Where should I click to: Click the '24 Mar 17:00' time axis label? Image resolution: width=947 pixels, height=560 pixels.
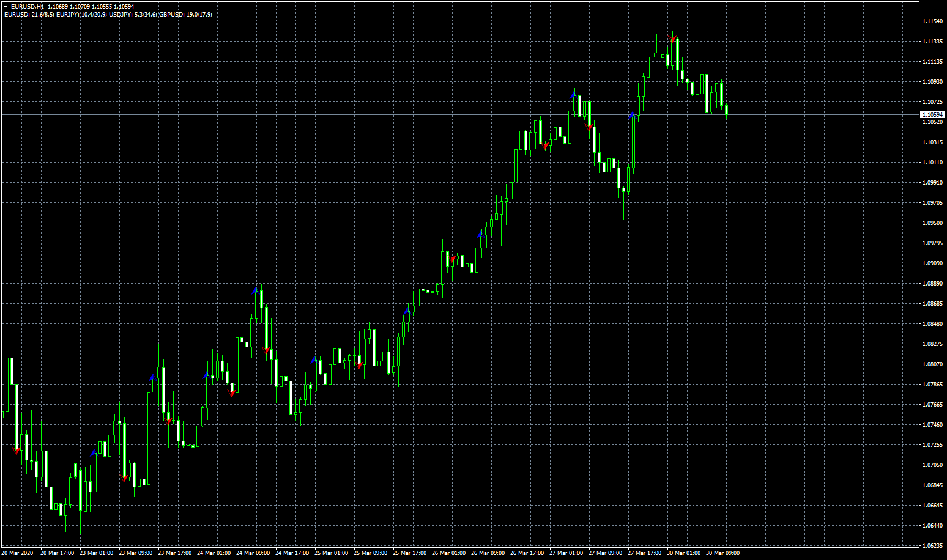[292, 553]
